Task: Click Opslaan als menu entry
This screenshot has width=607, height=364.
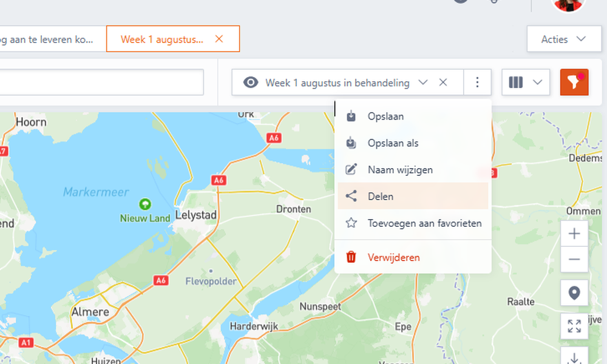Action: [413, 143]
